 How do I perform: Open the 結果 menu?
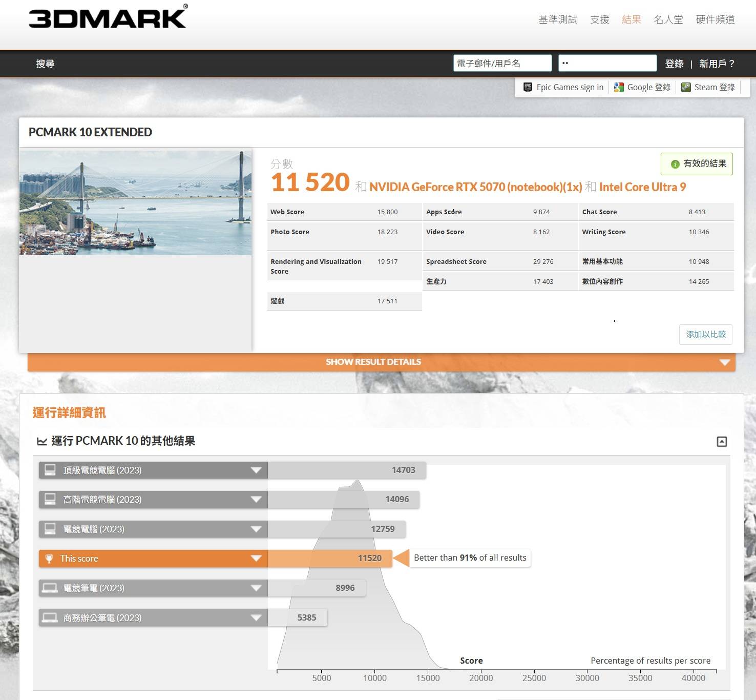point(632,19)
